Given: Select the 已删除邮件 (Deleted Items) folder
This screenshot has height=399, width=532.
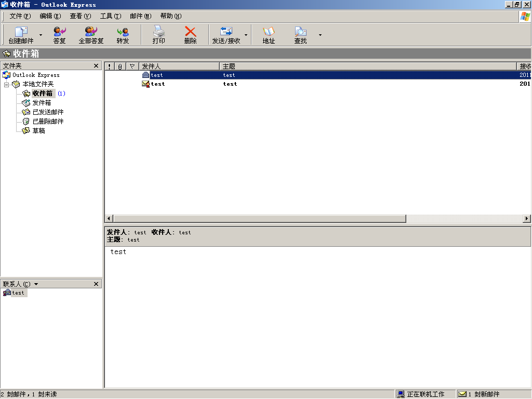Looking at the screenshot, I should point(48,122).
